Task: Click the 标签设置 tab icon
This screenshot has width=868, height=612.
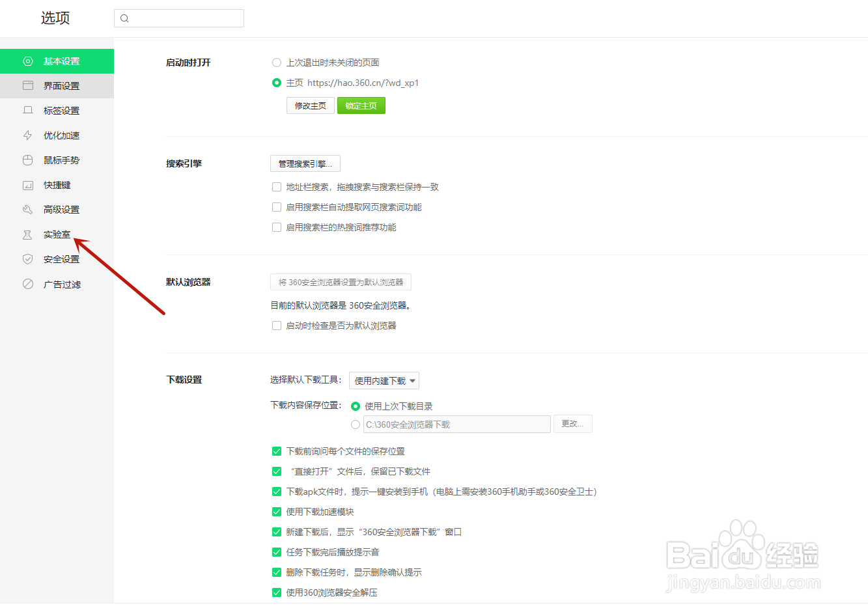Action: [28, 111]
